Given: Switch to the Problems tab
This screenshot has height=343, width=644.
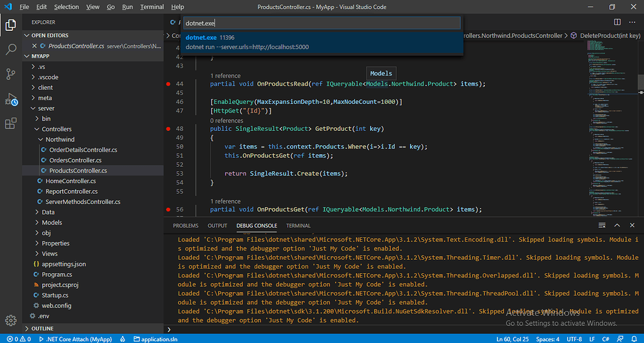Looking at the screenshot, I should click(x=186, y=225).
